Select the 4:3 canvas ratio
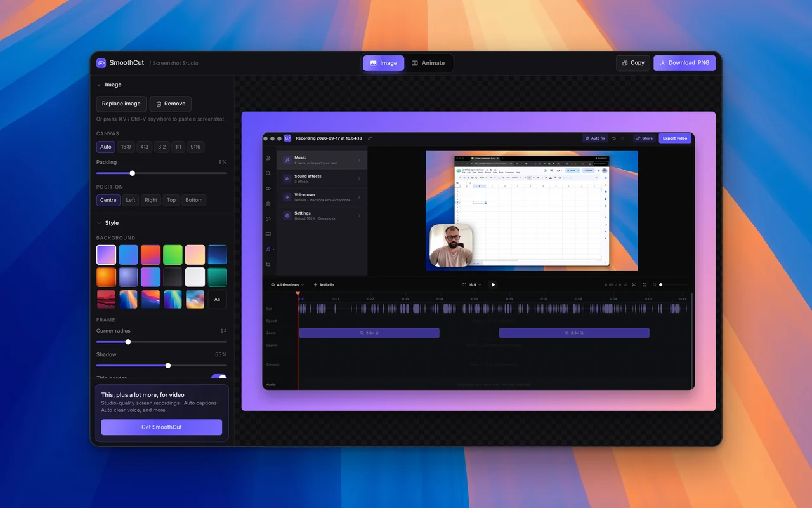 pos(145,147)
